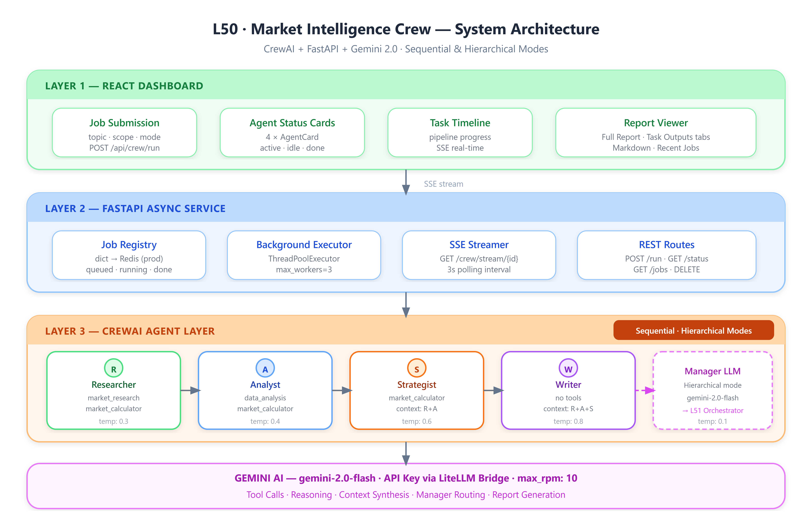Click the 'LAYER 1 — REACT DASHBOARD' header
Viewport: 812px width, 523px height.
click(x=124, y=86)
